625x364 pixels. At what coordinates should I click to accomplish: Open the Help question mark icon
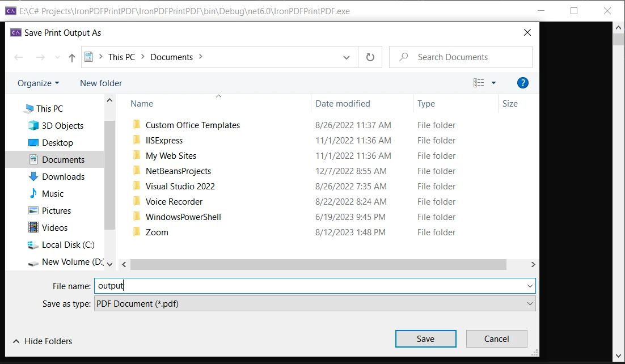[523, 83]
